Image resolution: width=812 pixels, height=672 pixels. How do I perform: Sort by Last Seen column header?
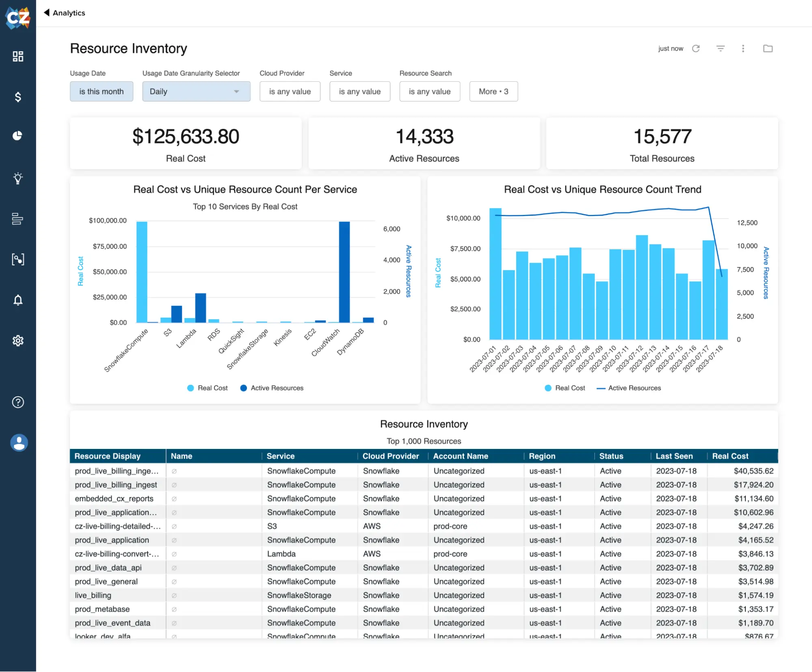coord(679,456)
